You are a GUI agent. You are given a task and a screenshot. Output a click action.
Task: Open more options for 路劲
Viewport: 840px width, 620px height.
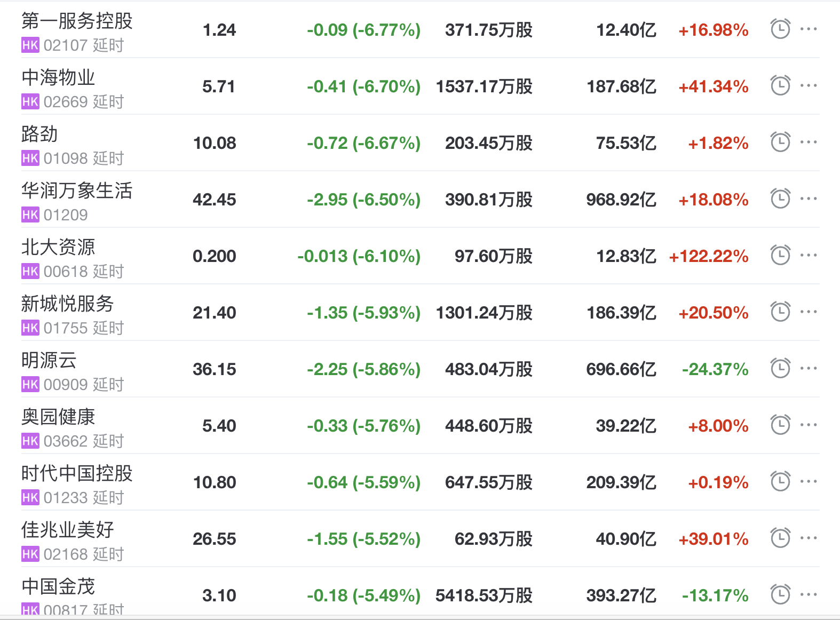[x=809, y=142]
